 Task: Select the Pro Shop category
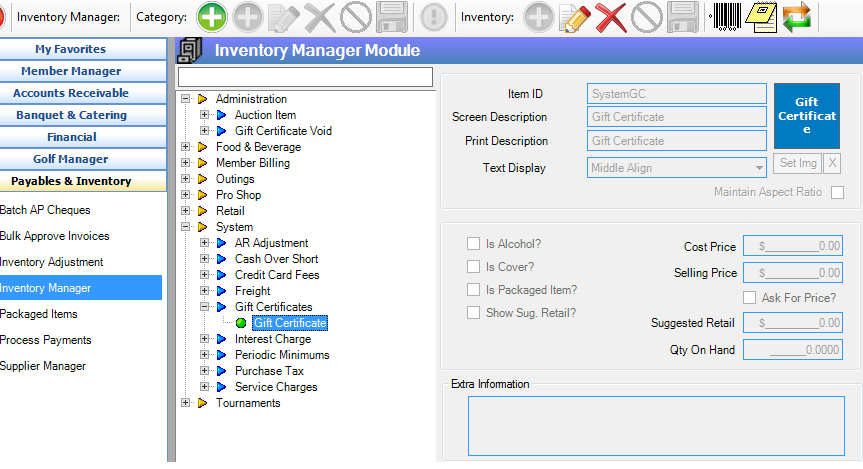(x=238, y=195)
